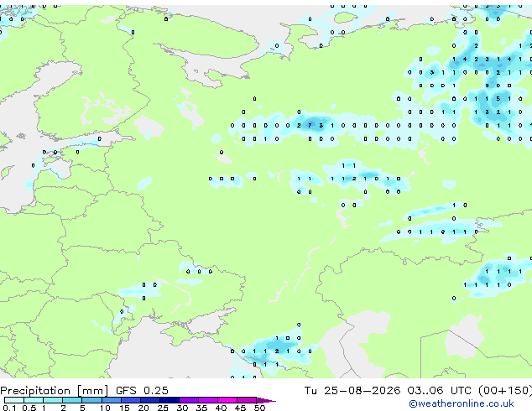Click the 25–30 mm dark blue swatch
This screenshot has width=532, height=411.
pos(170,400)
